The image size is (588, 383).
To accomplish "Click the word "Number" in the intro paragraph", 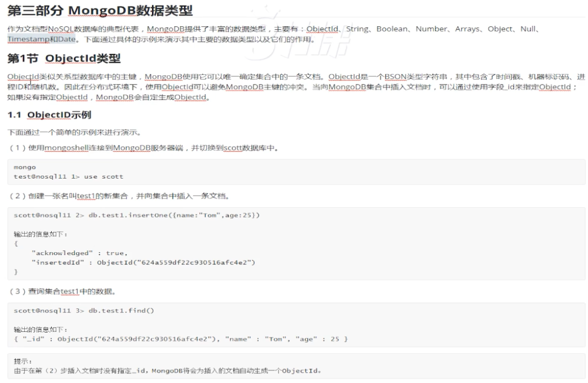I will 431,29.
